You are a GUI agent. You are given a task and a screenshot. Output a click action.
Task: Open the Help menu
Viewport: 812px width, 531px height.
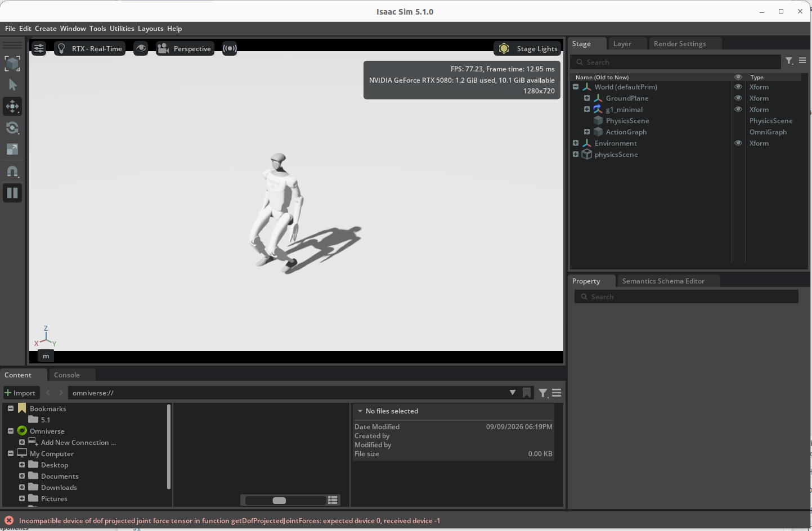coord(174,29)
